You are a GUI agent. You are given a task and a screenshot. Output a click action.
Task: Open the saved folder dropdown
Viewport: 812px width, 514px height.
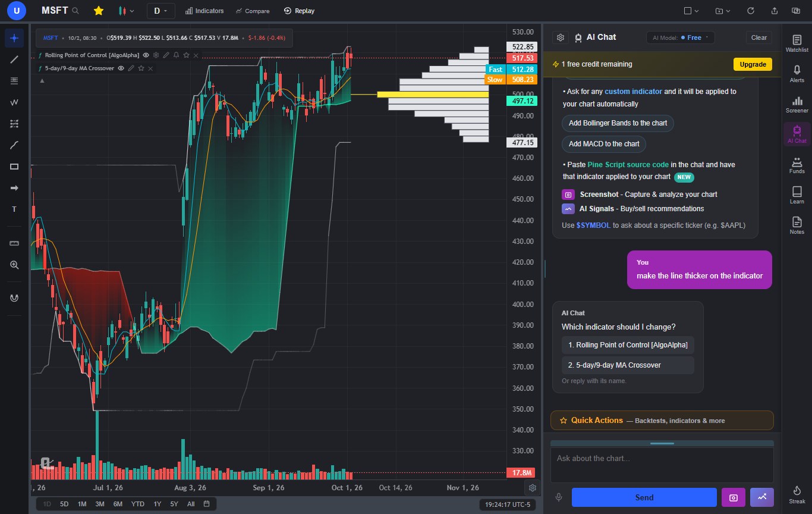click(723, 11)
